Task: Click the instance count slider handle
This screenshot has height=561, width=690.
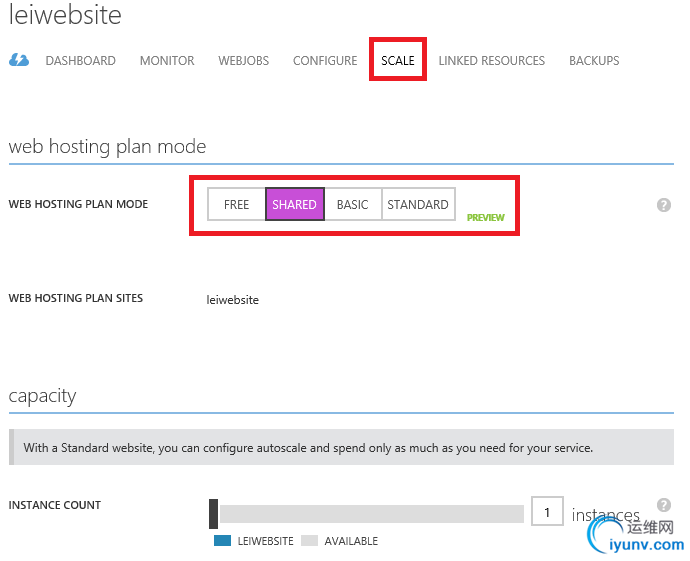Action: [213, 513]
